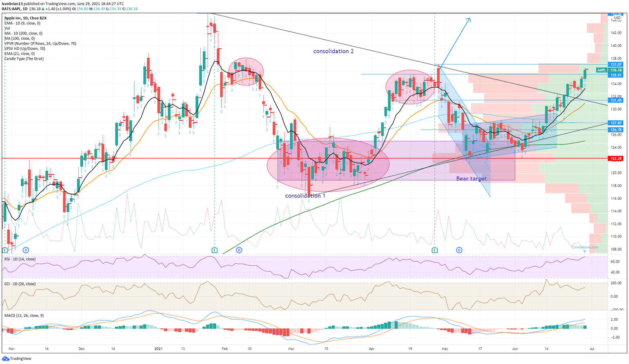Click the 'May' label on time axis
Viewport: 629px width, 364px height.
point(445,349)
